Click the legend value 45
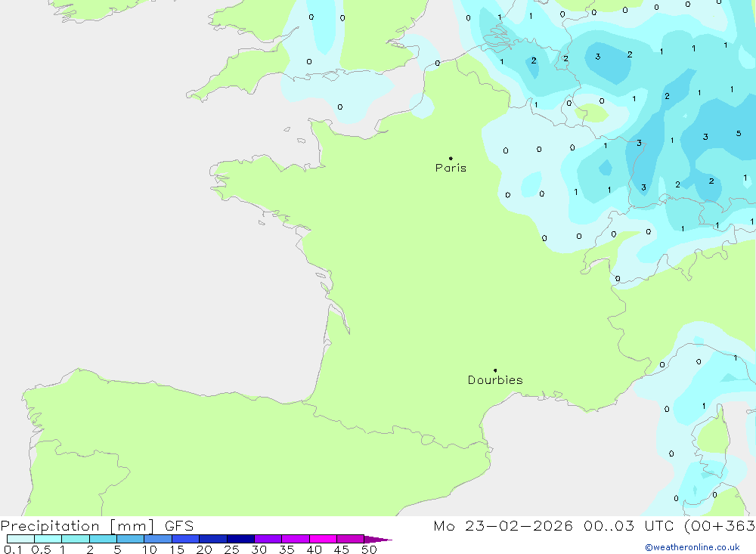756x554 pixels. click(342, 549)
